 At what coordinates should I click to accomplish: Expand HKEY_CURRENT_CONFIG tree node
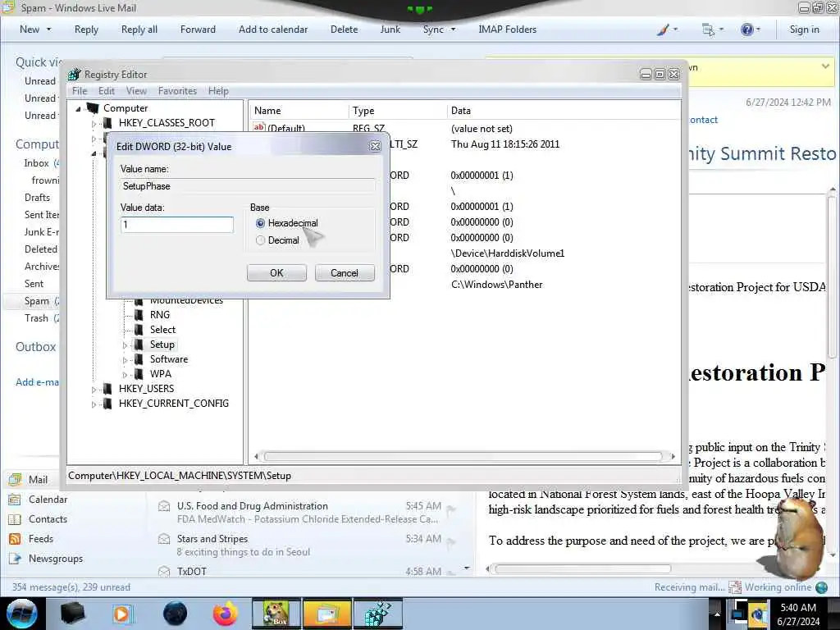pos(94,404)
